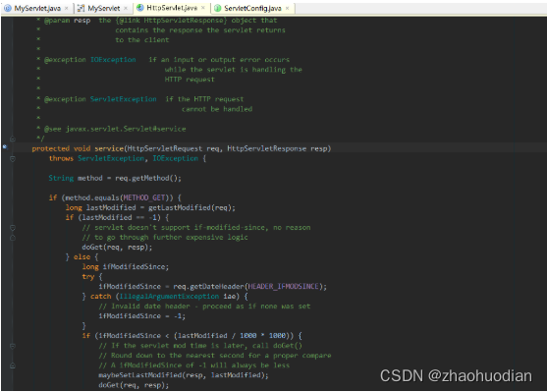Select the HttpServlet.java editor tab
547x392 pixels.
click(172, 8)
